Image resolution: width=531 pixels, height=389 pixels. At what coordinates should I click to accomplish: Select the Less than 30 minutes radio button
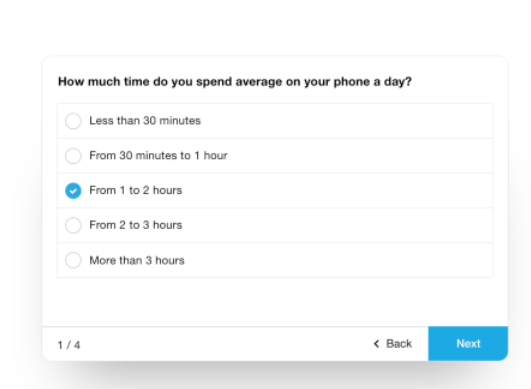point(73,121)
